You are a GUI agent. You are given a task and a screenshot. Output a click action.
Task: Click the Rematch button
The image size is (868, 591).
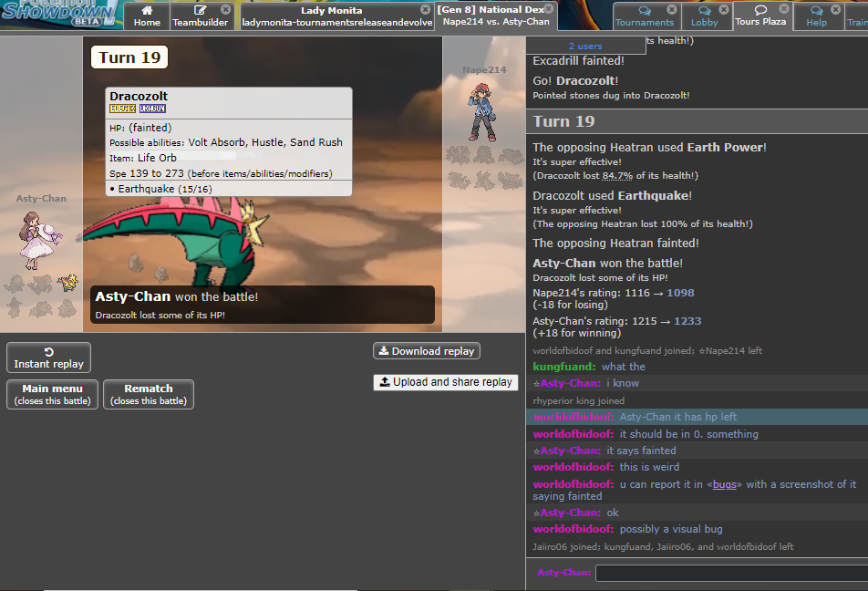(149, 394)
